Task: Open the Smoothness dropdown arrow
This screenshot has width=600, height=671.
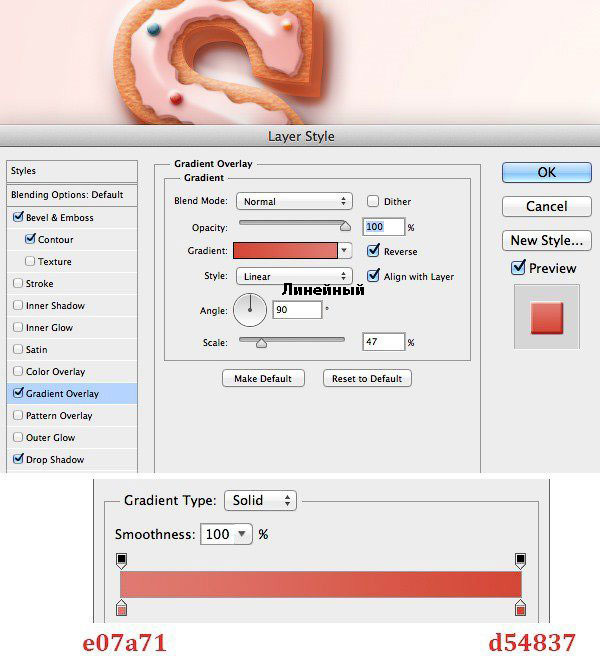Action: [x=242, y=534]
